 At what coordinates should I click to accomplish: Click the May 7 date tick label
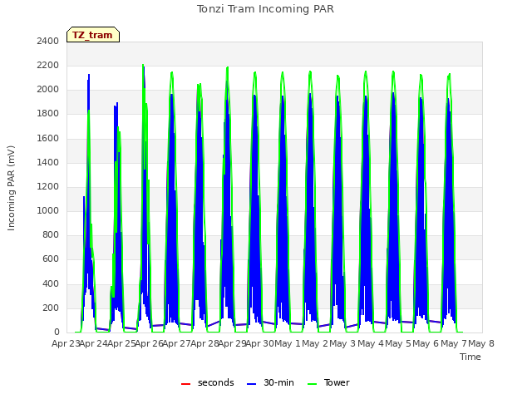click(454, 343)
